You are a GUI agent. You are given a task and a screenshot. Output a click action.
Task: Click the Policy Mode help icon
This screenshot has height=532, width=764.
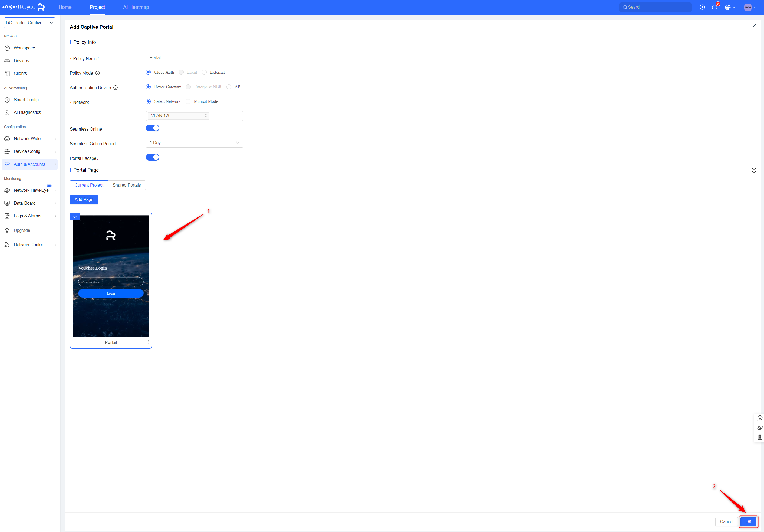(97, 73)
